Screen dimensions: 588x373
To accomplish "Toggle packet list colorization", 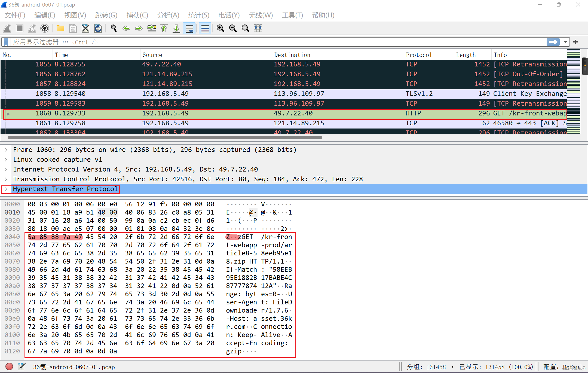I will click(x=205, y=28).
